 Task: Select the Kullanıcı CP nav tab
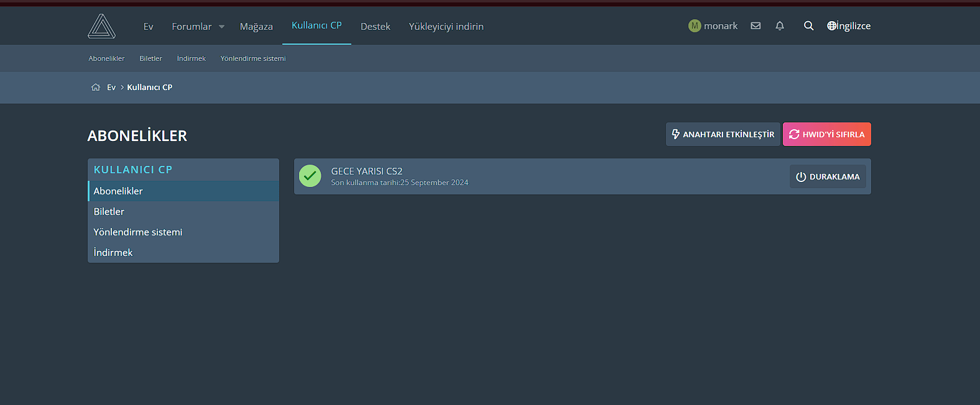317,25
